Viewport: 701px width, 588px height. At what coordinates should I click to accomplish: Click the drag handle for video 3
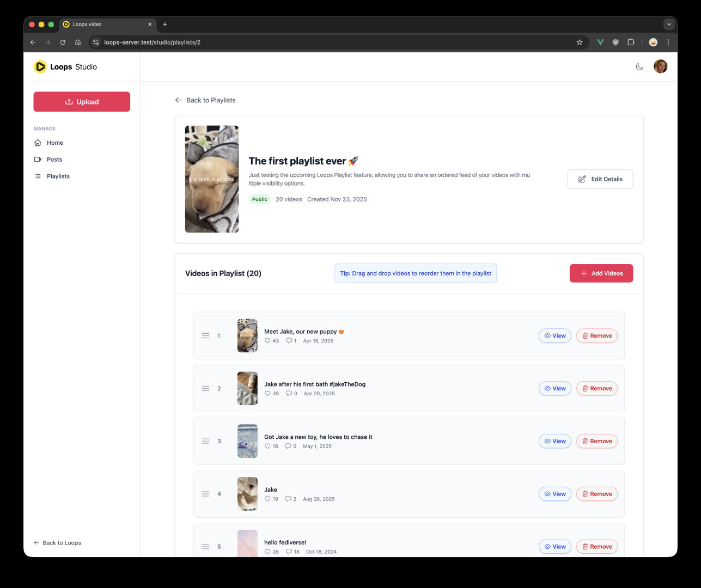pyautogui.click(x=205, y=442)
